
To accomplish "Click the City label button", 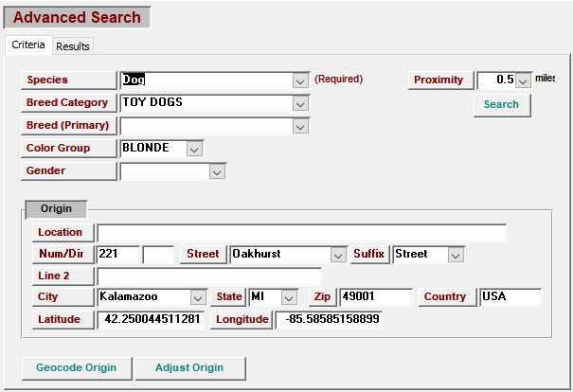I will click(63, 297).
